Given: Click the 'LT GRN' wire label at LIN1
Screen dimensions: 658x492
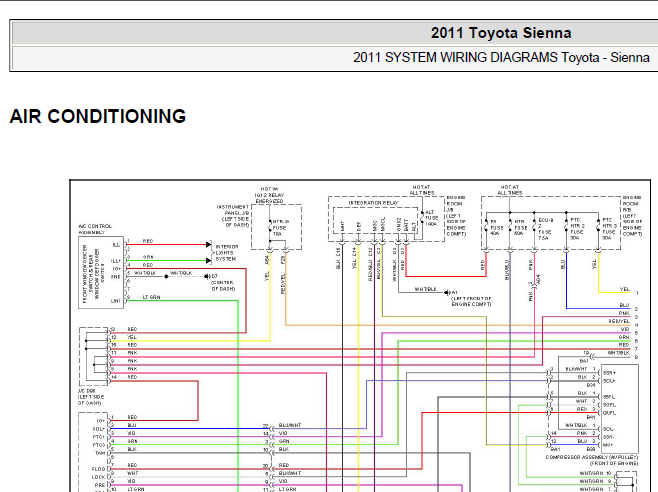Looking at the screenshot, I should [151, 297].
